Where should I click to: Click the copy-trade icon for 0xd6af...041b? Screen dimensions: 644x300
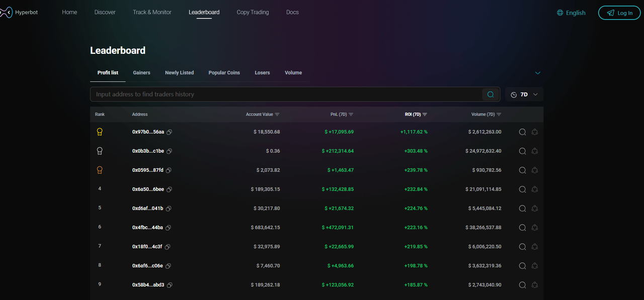pos(534,209)
